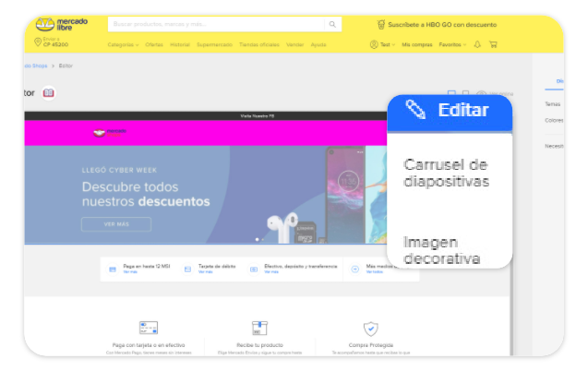Viewport: 588px width, 371px height.
Task: Open Tiendas oficiales
Action: click(259, 44)
